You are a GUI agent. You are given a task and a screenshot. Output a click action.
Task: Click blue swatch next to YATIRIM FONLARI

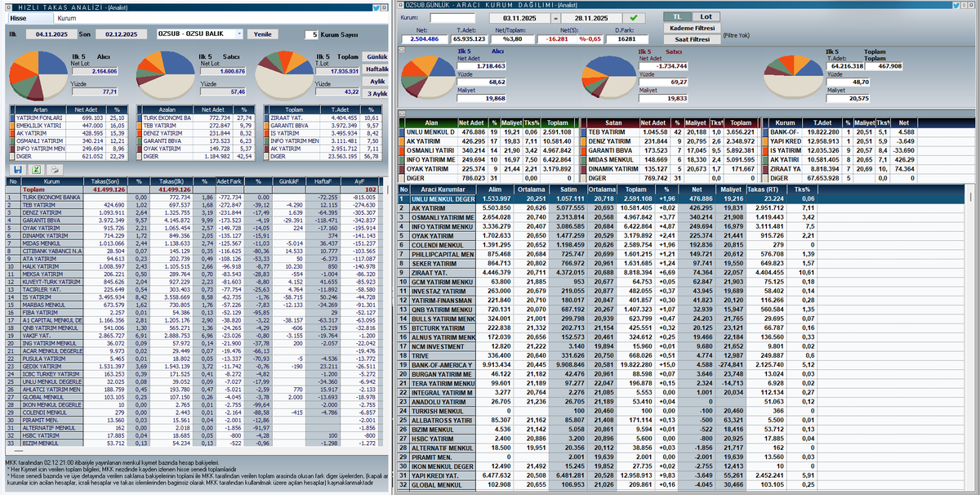pos(11,118)
